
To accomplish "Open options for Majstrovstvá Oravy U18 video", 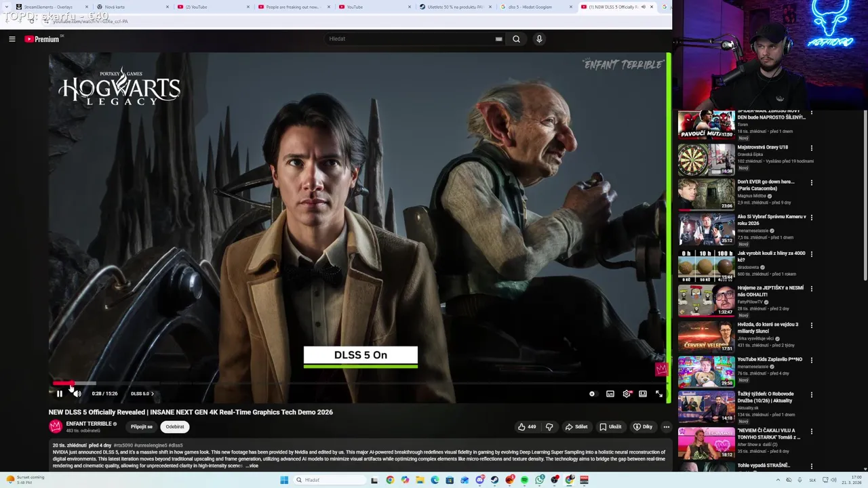I will pyautogui.click(x=811, y=148).
